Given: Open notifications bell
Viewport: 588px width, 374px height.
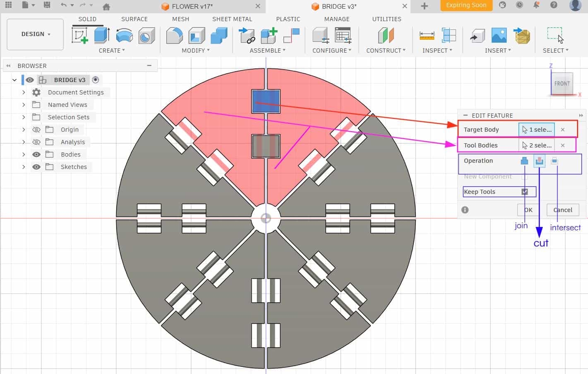Looking at the screenshot, I should (536, 5).
